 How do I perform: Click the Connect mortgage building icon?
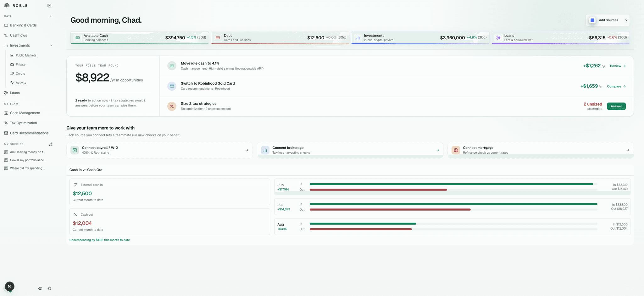coord(456,150)
